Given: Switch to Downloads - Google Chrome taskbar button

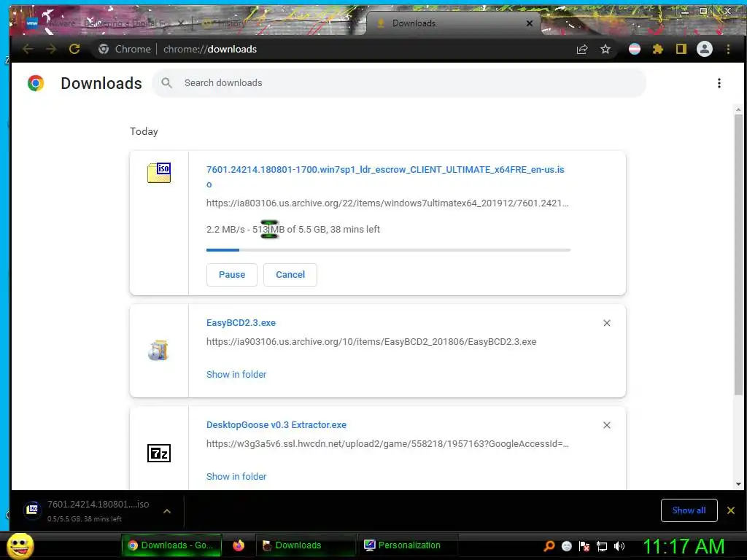Looking at the screenshot, I should 171,545.
